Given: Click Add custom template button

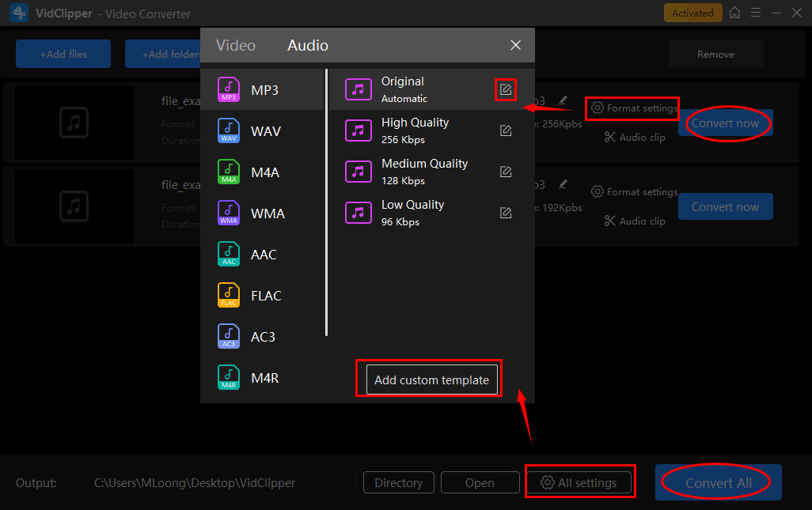Looking at the screenshot, I should (431, 380).
